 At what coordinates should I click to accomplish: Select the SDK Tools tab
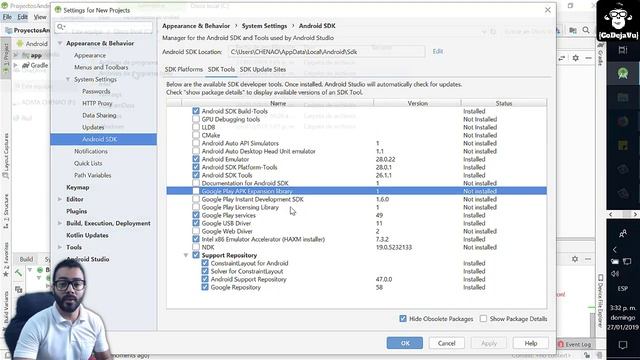(221, 69)
